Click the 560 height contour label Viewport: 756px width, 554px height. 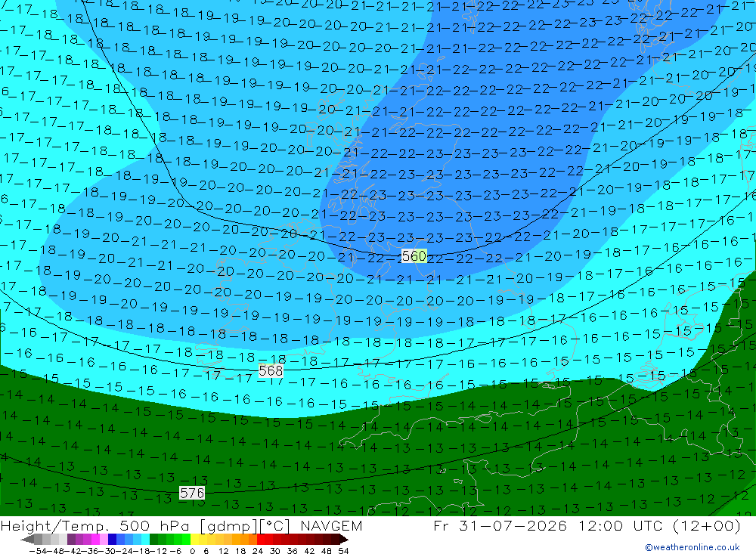pyautogui.click(x=414, y=256)
